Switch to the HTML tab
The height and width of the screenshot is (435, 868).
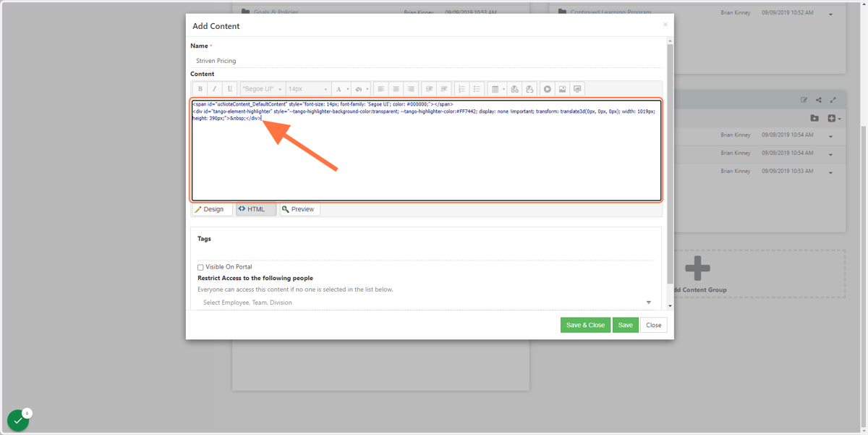256,209
